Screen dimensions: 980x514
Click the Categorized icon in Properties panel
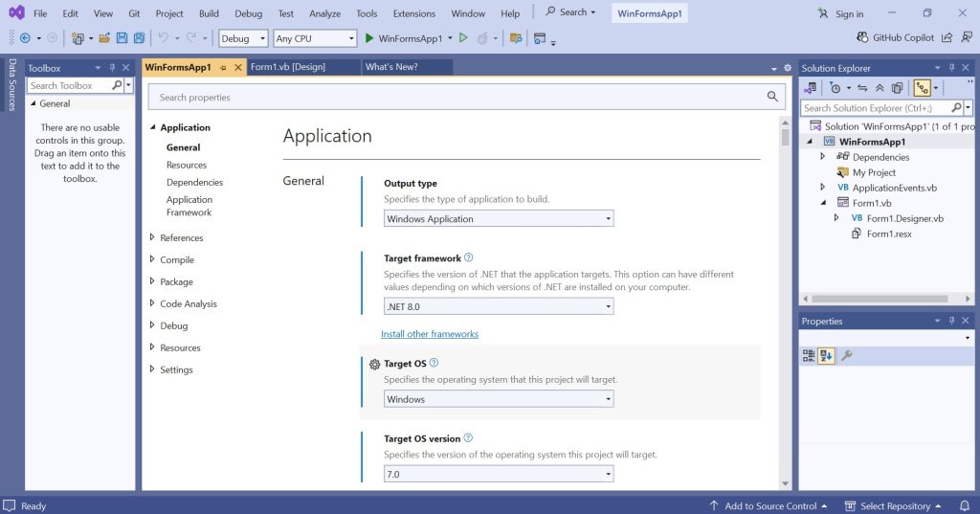[x=809, y=356]
